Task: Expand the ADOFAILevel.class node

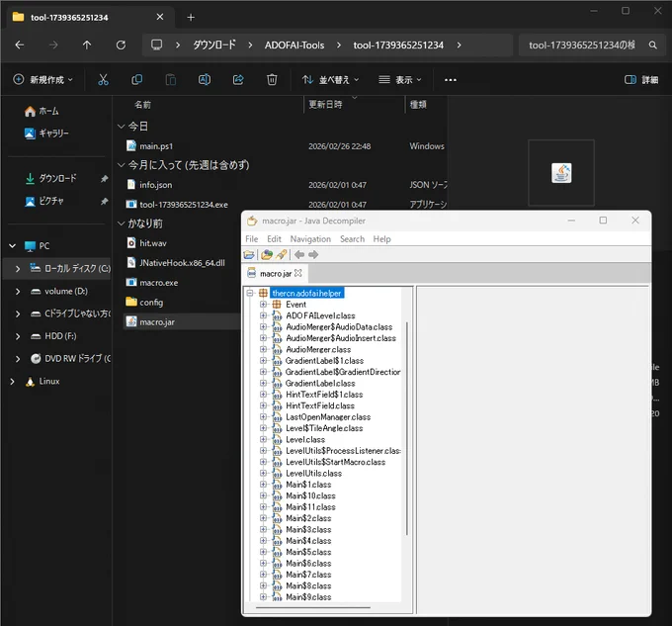Action: tap(264, 315)
